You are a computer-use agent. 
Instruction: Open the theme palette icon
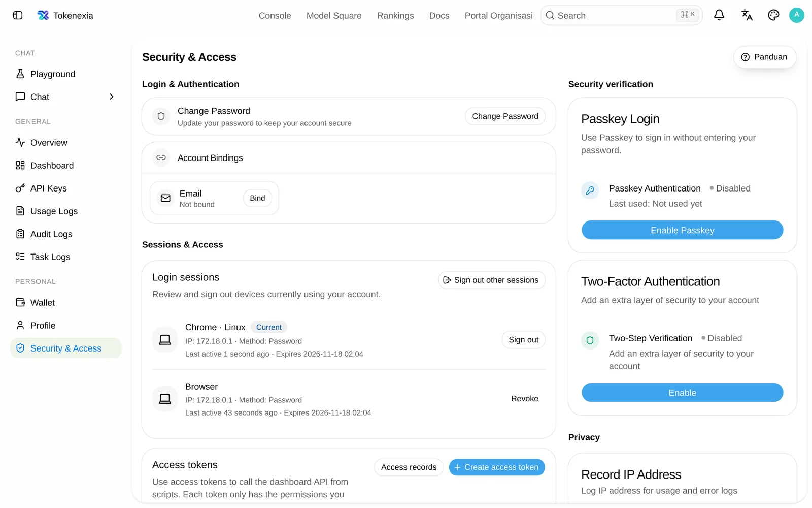pyautogui.click(x=773, y=15)
